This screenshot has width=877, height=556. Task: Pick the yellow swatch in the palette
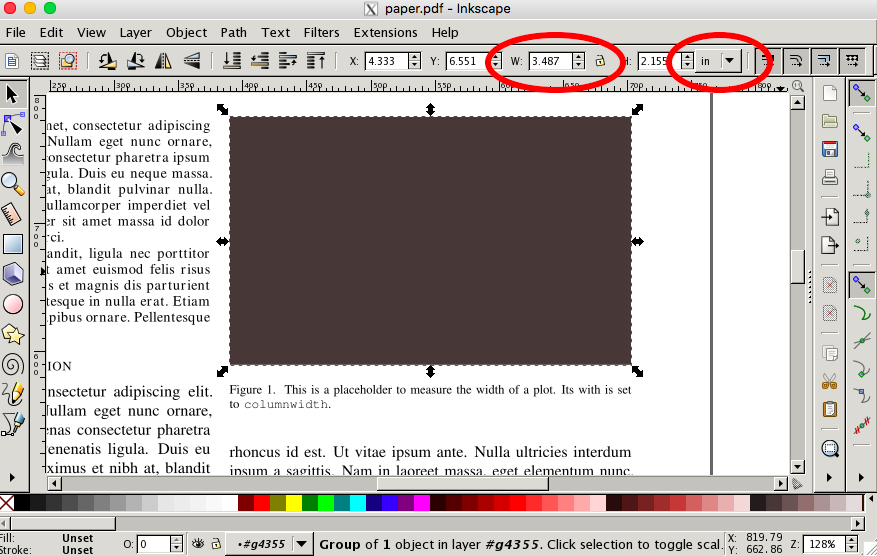[x=294, y=503]
